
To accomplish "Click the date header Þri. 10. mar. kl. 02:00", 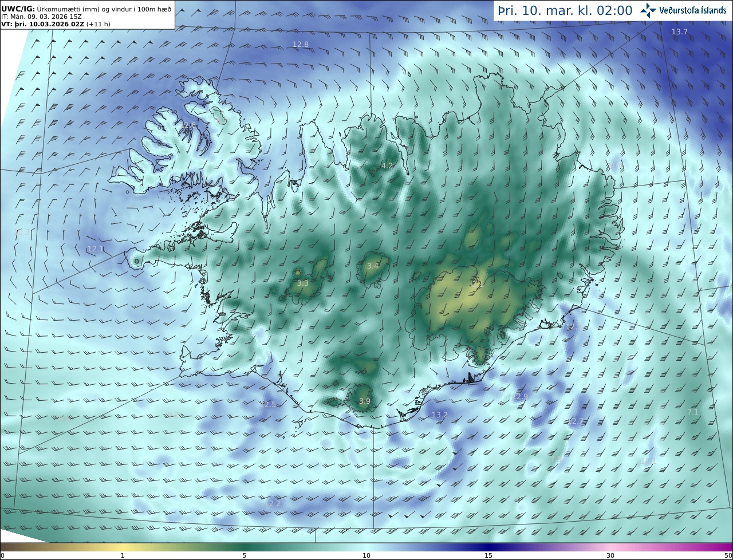I will (565, 10).
